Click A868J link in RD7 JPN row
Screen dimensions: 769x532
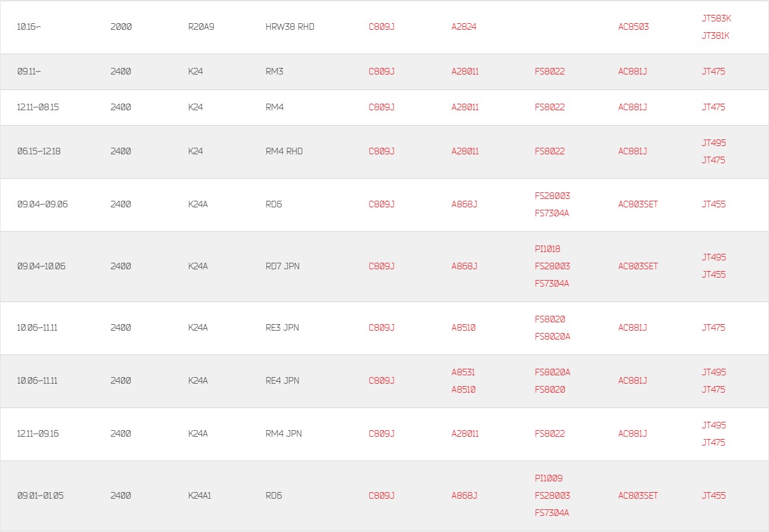pyautogui.click(x=464, y=266)
